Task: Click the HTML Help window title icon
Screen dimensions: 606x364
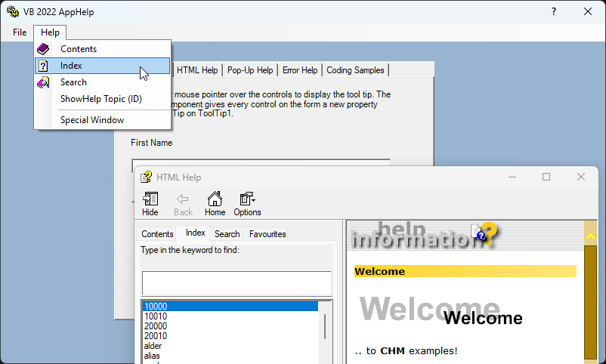Action: (146, 177)
